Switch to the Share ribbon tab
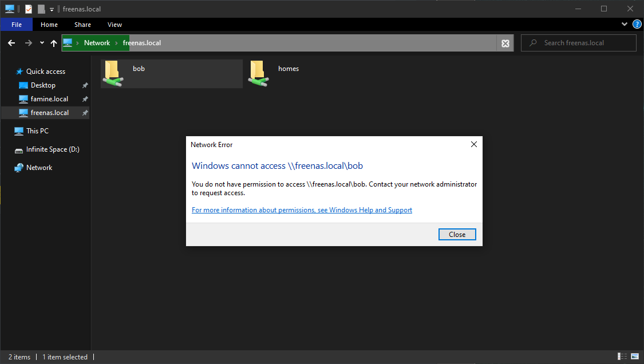644x364 pixels. pos(82,25)
